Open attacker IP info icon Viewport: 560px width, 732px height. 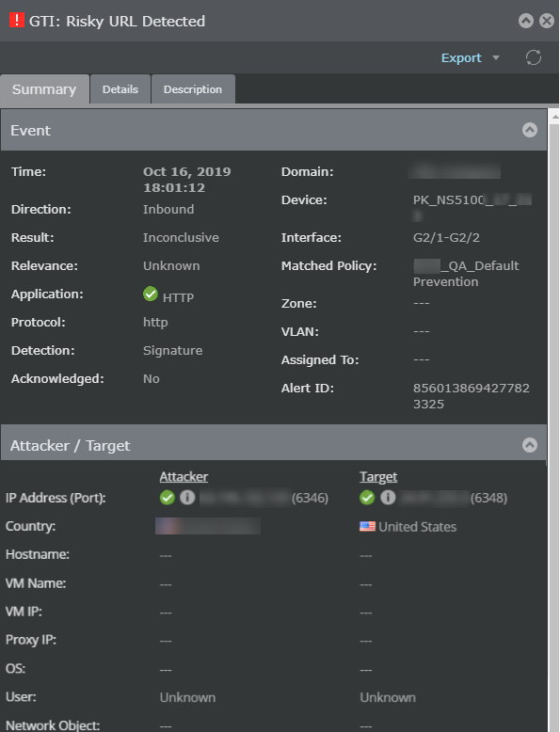[x=187, y=498]
